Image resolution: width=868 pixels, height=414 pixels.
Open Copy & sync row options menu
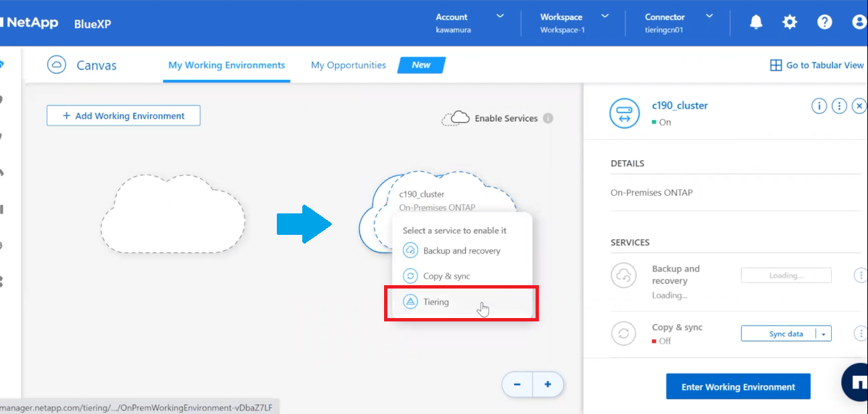[x=860, y=333]
